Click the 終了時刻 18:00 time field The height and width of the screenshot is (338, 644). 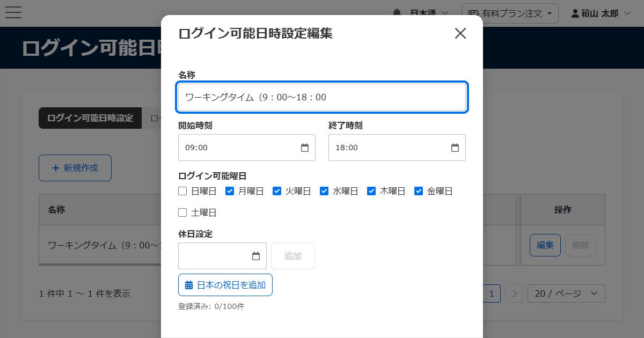[x=397, y=148]
